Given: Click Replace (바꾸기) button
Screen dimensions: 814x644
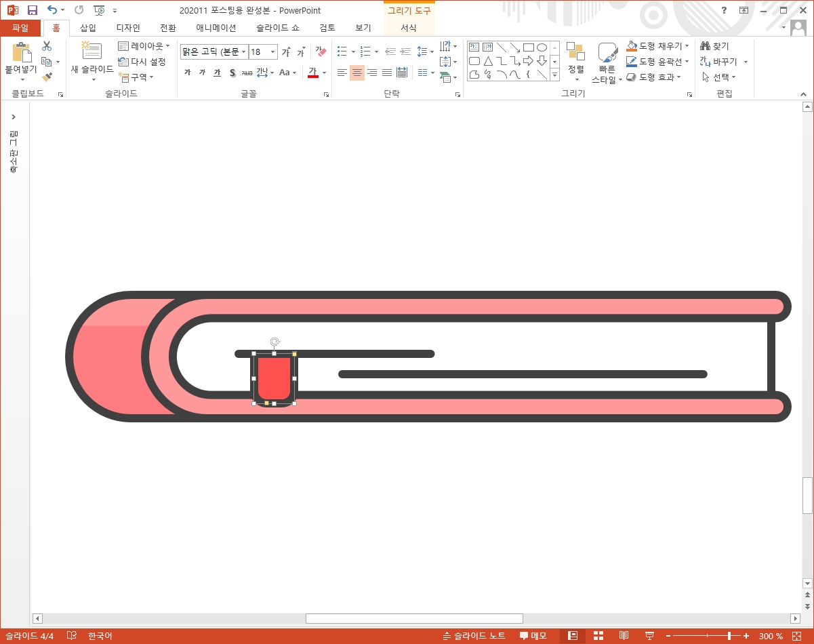Looking at the screenshot, I should coord(718,62).
